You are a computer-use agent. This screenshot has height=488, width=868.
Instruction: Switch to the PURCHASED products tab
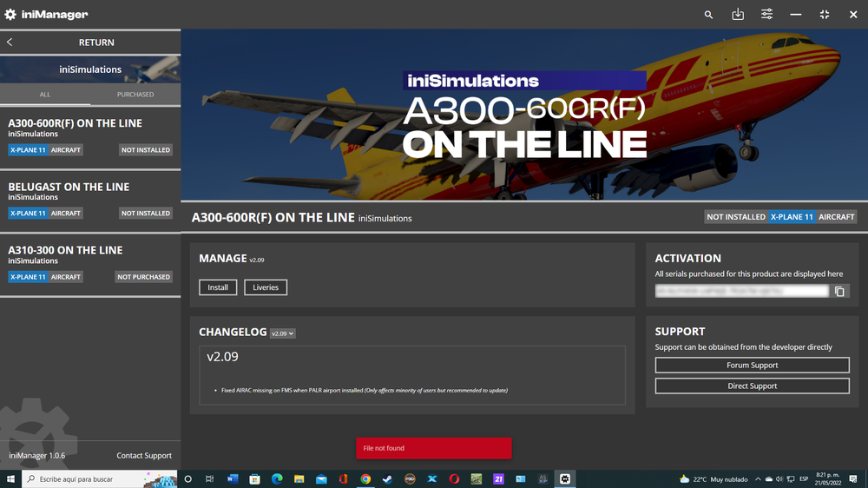(135, 95)
